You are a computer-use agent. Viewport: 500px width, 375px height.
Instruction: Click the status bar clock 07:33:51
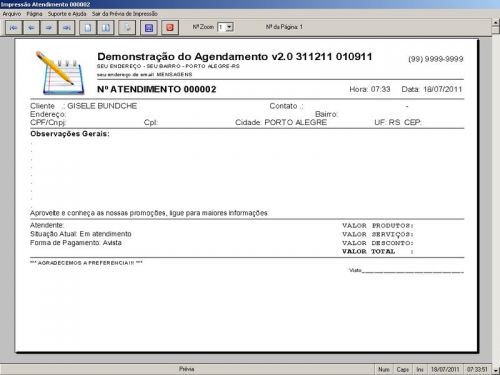click(x=477, y=369)
